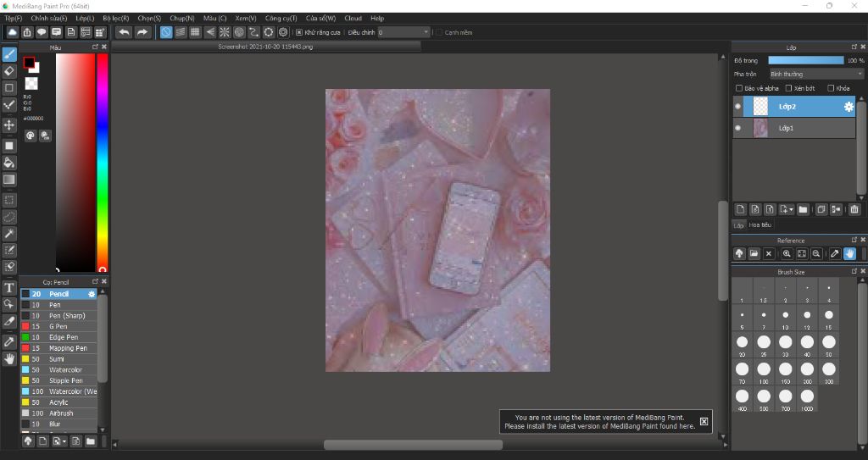Open the Bộ lọc(R) menu
The image size is (868, 460).
tap(115, 19)
